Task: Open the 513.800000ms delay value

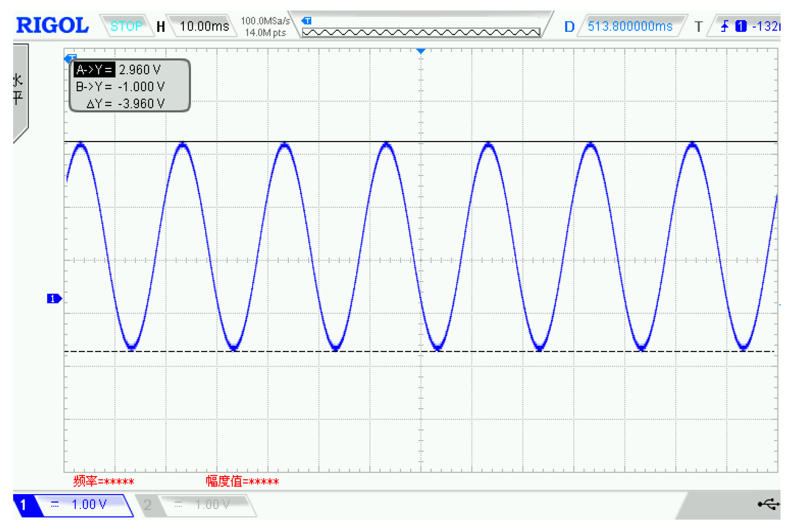Action: (630, 26)
